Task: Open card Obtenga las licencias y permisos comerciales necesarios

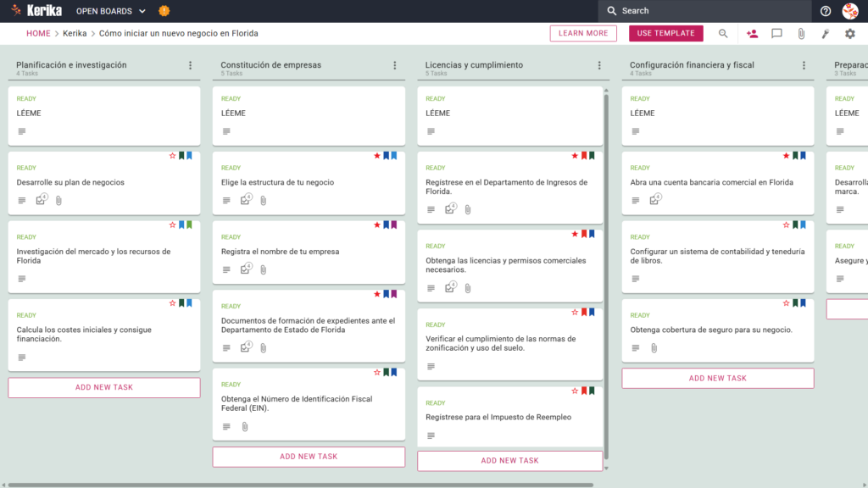Action: [509, 266]
